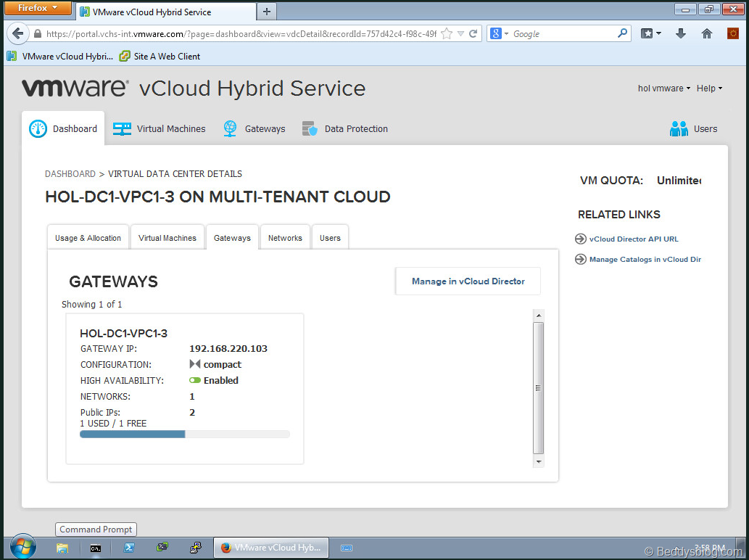
Task: Click the VM QUOTA Unlimited value
Action: point(679,181)
